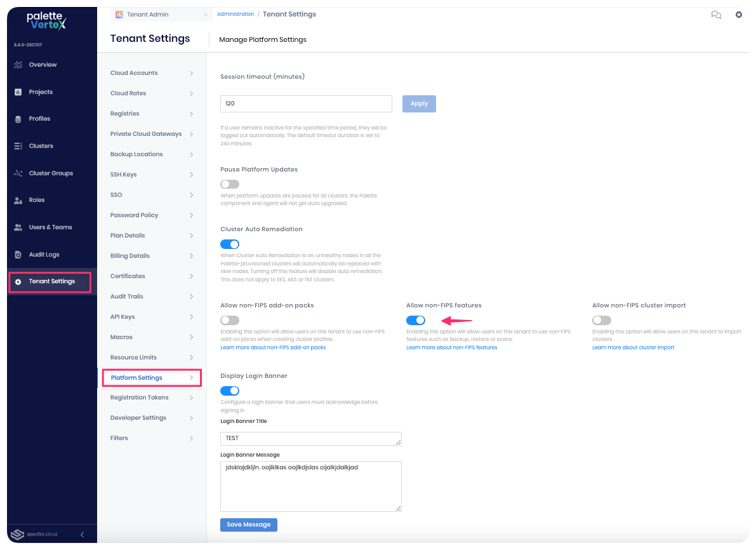Viewport: 756px width, 550px height.
Task: Click the Manage Platform Settings heading
Action: tap(263, 39)
